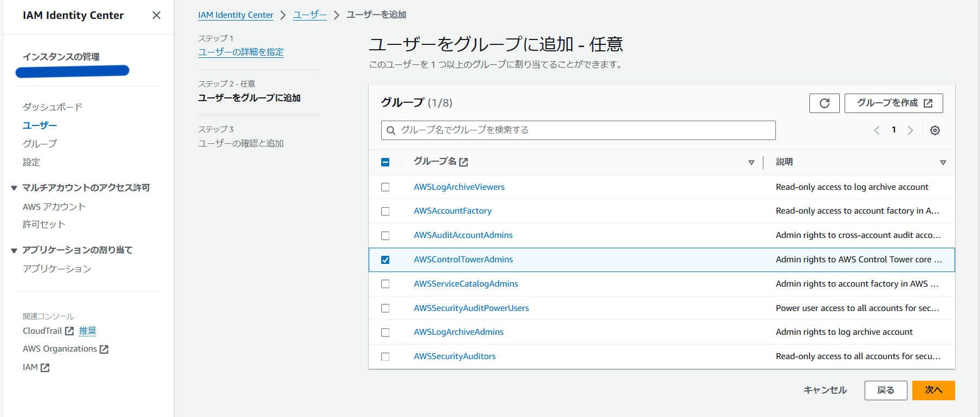The width and height of the screenshot is (980, 417).
Task: Sort by 説明 column arrow
Action: tap(943, 163)
